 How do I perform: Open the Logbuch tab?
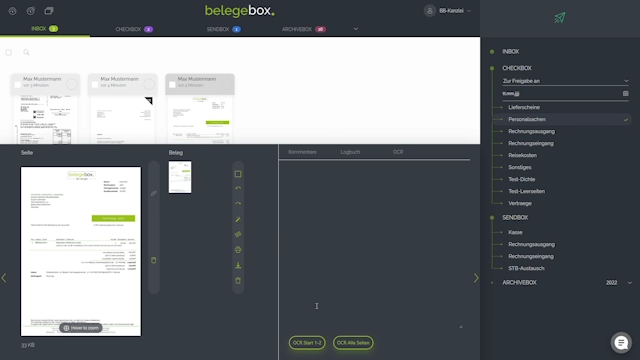[x=350, y=152]
